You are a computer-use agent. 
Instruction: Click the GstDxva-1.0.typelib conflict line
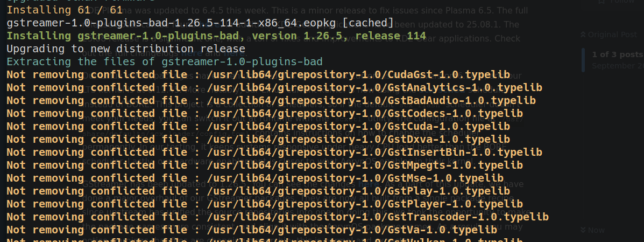pos(258,140)
